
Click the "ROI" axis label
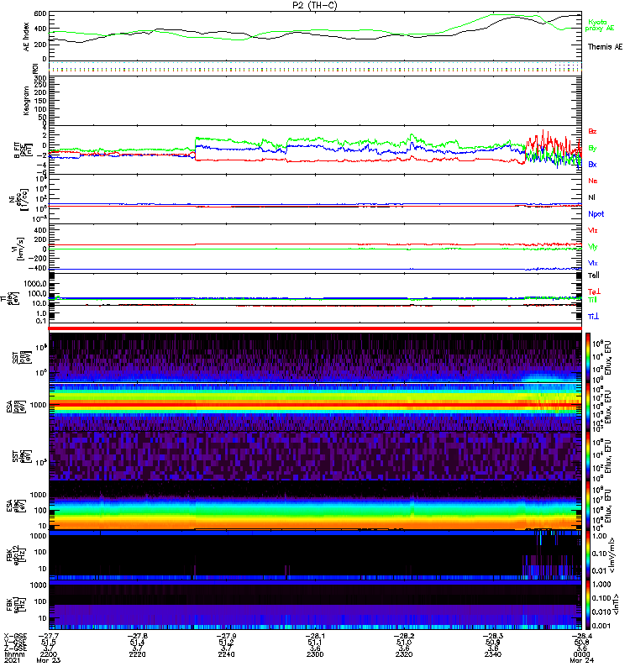(x=35, y=68)
